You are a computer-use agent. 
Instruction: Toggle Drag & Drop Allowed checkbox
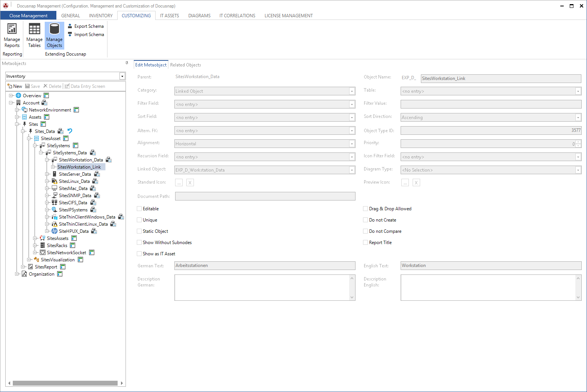(x=366, y=209)
